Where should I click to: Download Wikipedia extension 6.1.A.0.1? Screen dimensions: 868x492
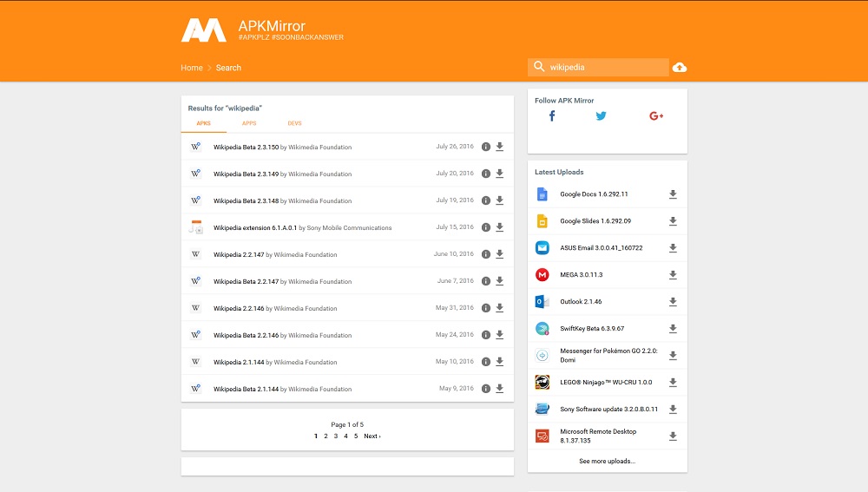[499, 226]
